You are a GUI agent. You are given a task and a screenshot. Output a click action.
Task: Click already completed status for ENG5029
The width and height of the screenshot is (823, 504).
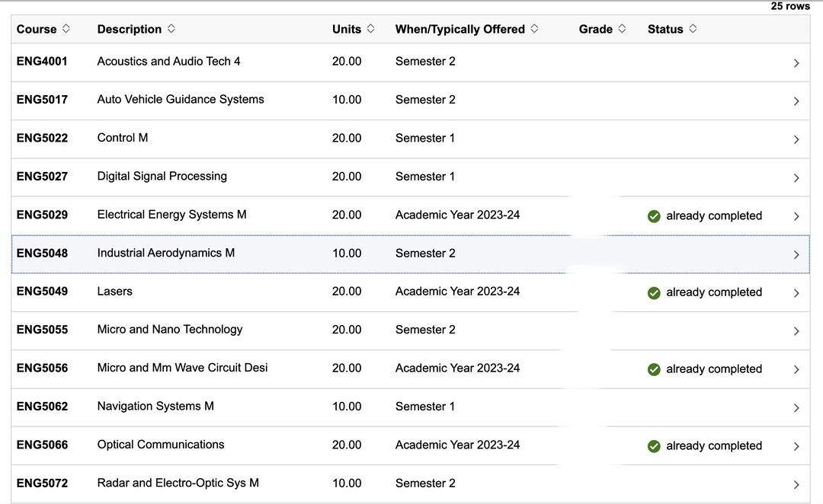click(714, 216)
